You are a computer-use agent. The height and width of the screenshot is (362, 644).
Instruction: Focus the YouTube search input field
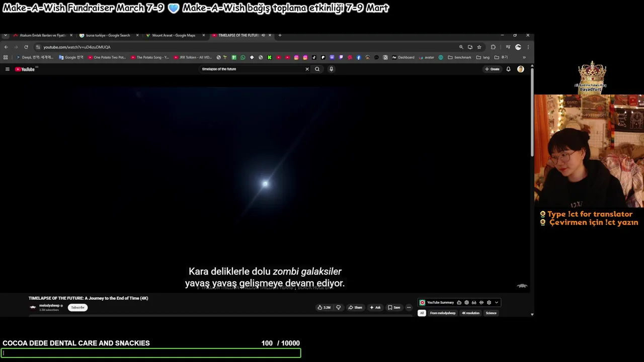[x=252, y=69]
